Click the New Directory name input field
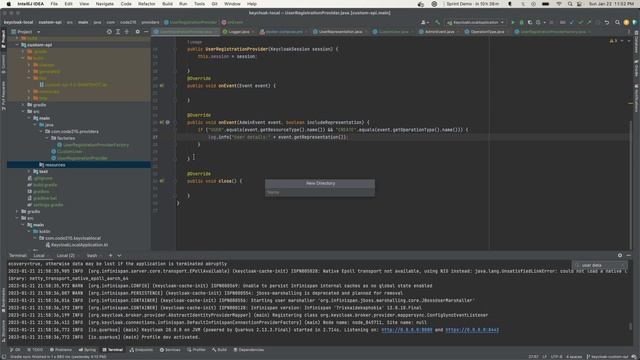The width and height of the screenshot is (640, 360). point(320,192)
